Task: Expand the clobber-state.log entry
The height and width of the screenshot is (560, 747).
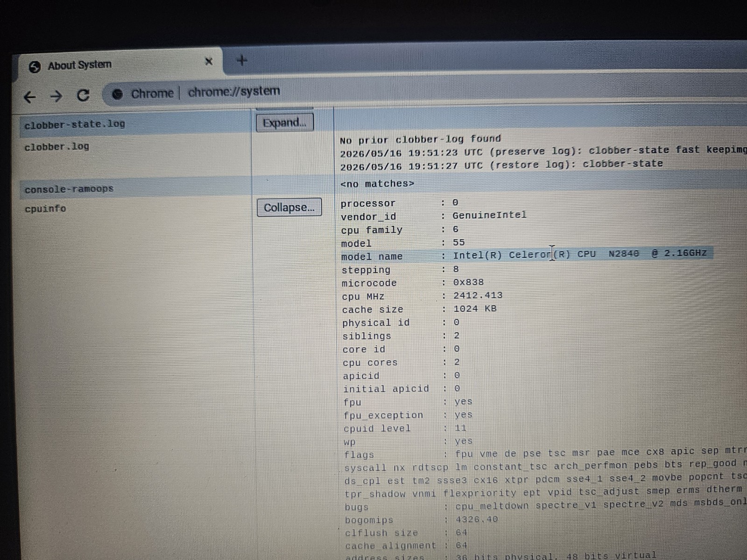Action: (x=284, y=123)
